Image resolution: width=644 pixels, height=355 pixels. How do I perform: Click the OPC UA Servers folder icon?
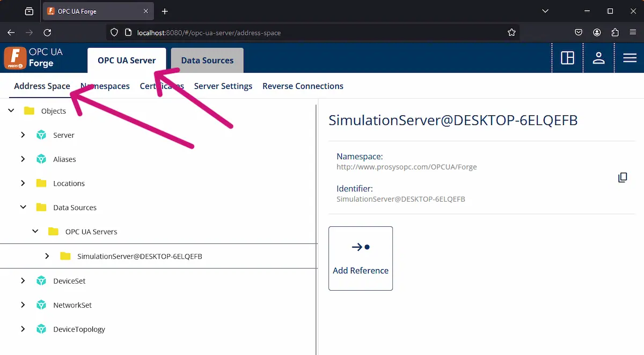tap(53, 232)
